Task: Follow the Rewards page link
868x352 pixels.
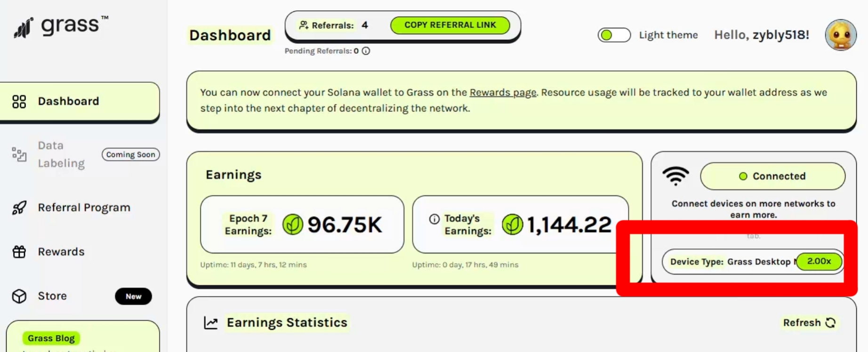Action: [x=503, y=92]
